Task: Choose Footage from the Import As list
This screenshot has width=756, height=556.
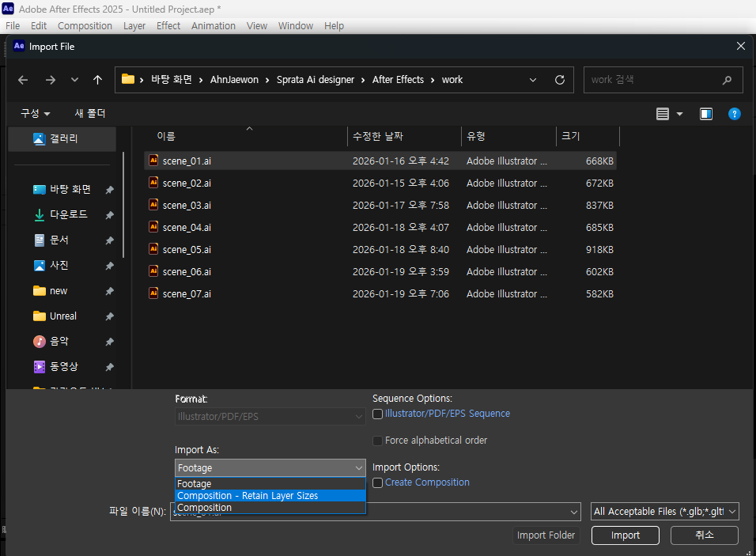Action: click(270, 484)
